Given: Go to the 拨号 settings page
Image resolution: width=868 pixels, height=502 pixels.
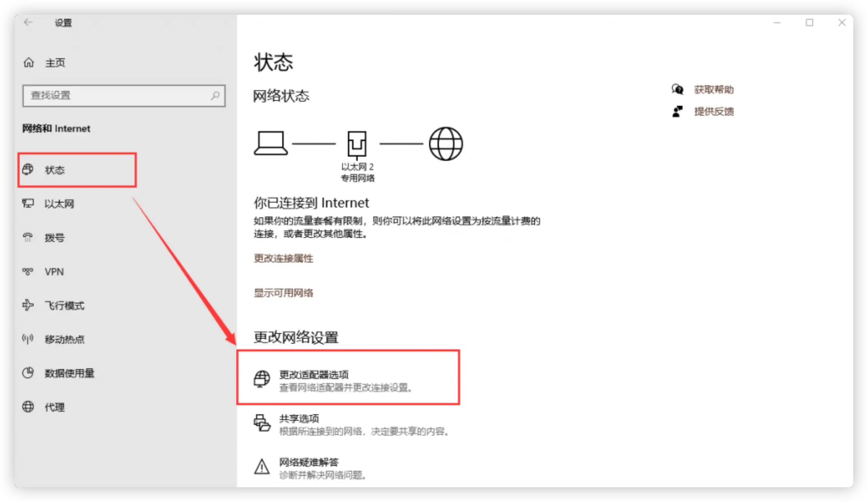Looking at the screenshot, I should point(55,238).
